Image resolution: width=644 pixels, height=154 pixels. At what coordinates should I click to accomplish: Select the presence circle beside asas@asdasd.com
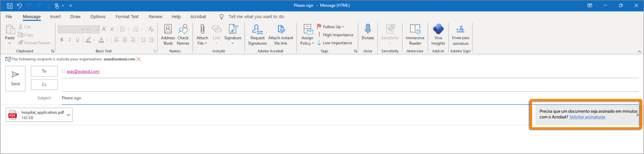64,71
